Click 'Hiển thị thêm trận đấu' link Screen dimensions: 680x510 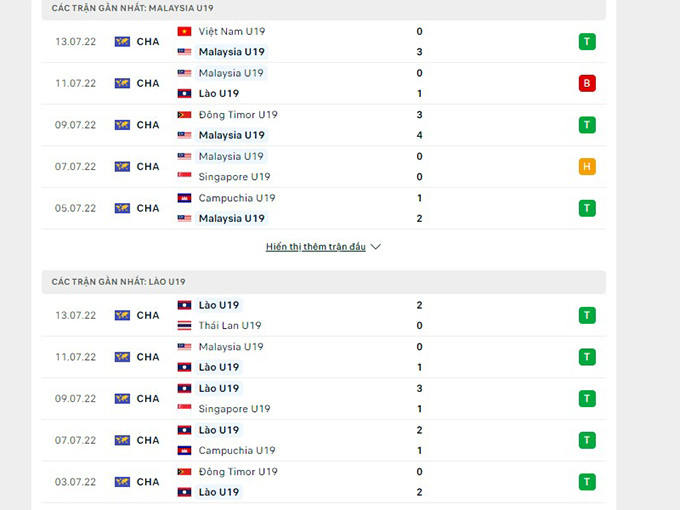316,246
